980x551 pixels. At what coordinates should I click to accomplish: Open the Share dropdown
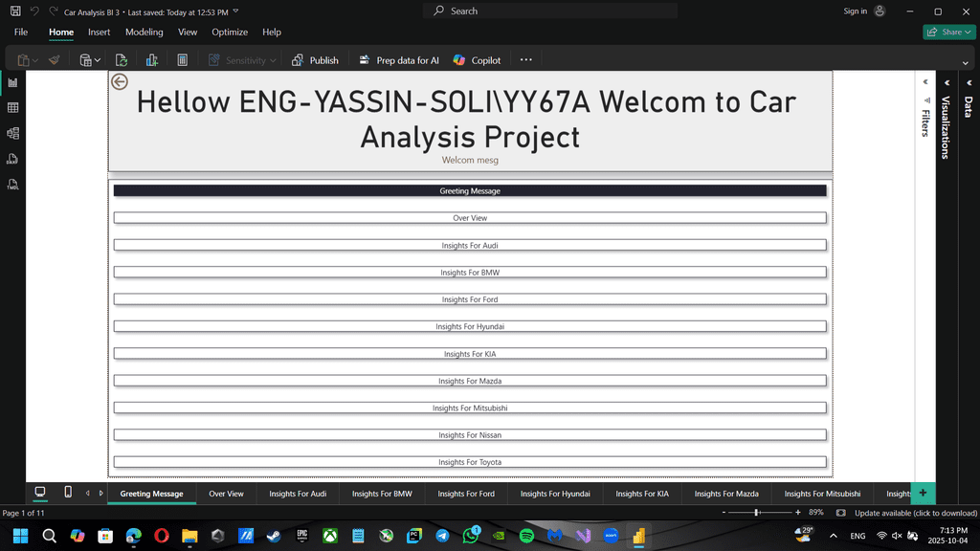949,32
